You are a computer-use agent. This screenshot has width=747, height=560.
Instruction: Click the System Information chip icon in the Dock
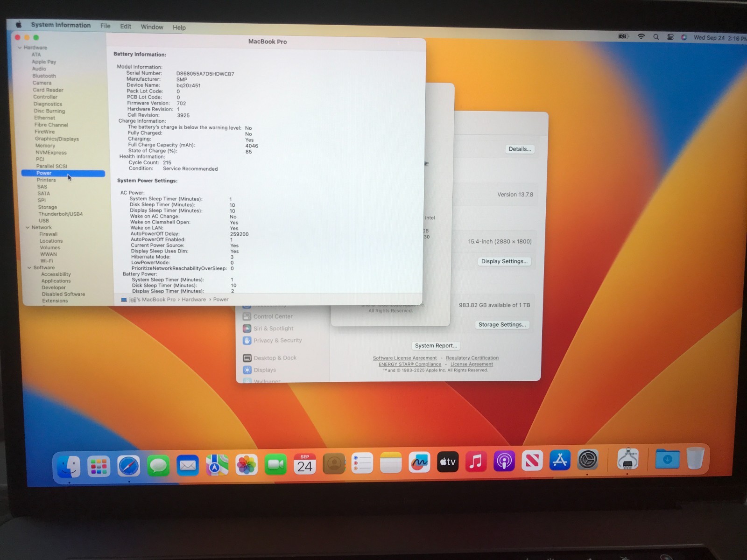628,459
